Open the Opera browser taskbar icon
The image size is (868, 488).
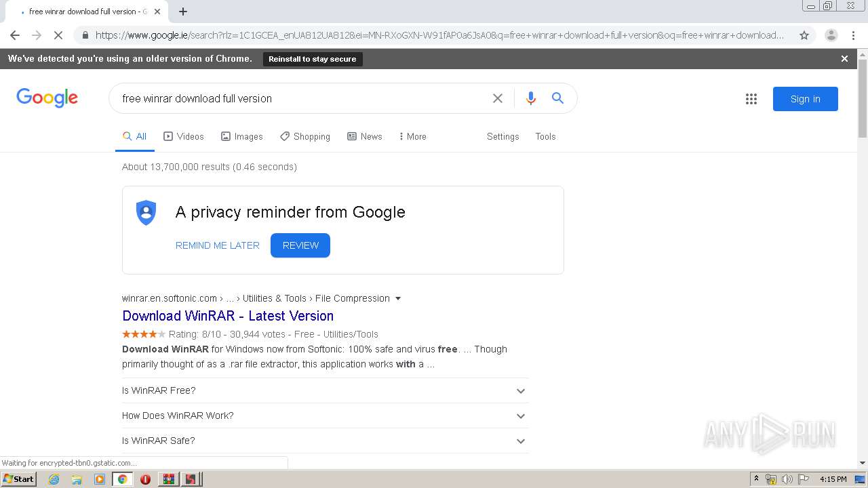[145, 479]
